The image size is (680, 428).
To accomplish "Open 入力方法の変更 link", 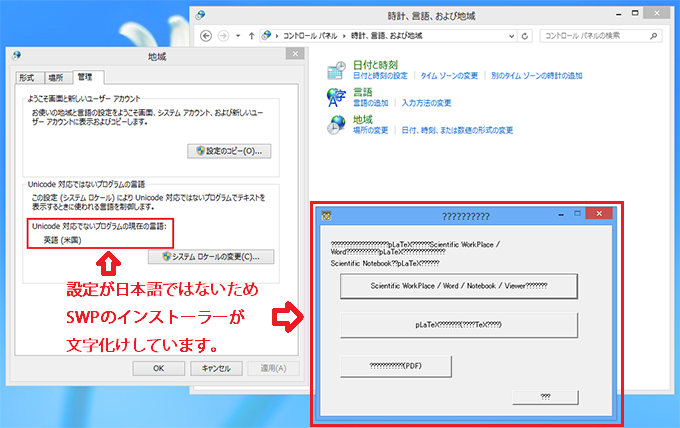I will [x=426, y=103].
